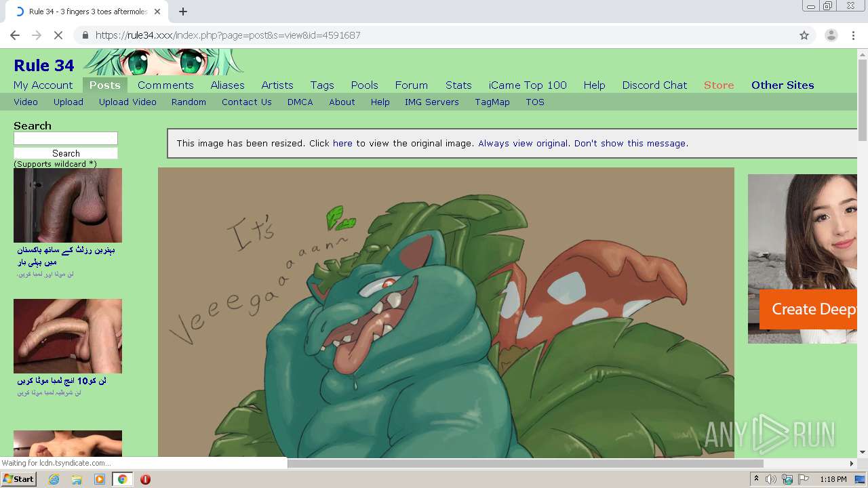Open the TagMap page
This screenshot has height=488, width=868.
pyautogui.click(x=492, y=102)
